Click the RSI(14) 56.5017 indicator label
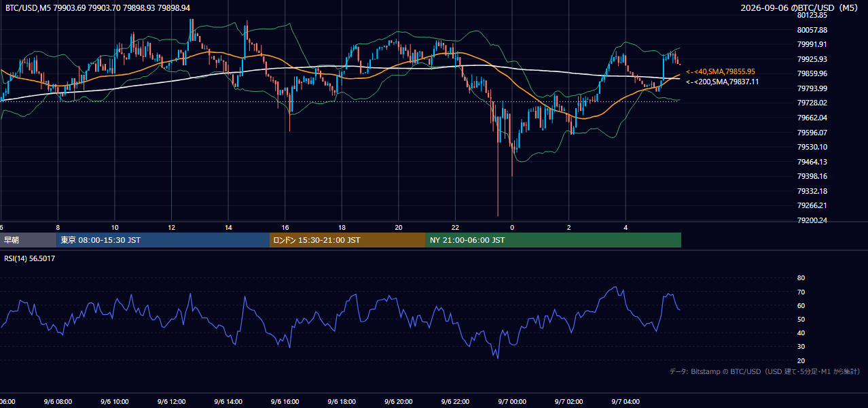 pyautogui.click(x=30, y=258)
